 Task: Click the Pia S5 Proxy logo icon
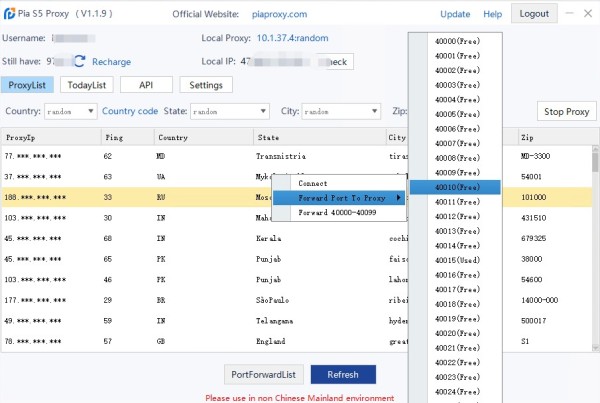[x=9, y=14]
